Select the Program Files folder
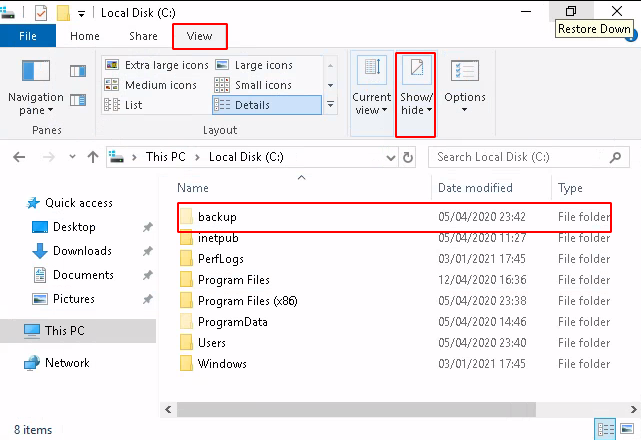 click(x=394, y=280)
